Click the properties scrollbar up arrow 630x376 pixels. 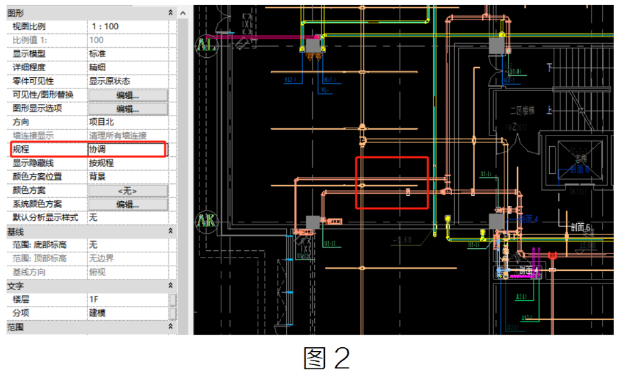[x=183, y=13]
